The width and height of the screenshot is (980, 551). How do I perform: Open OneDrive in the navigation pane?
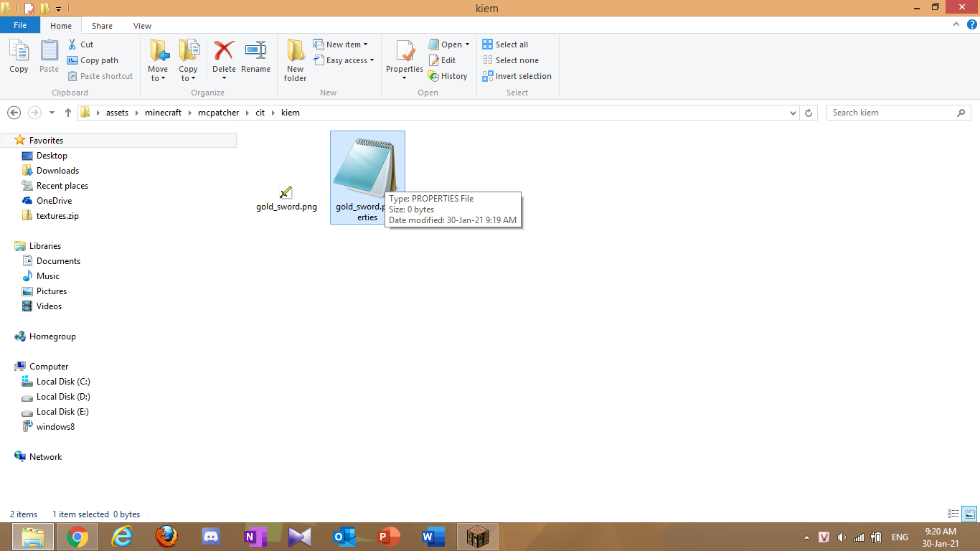(x=54, y=201)
